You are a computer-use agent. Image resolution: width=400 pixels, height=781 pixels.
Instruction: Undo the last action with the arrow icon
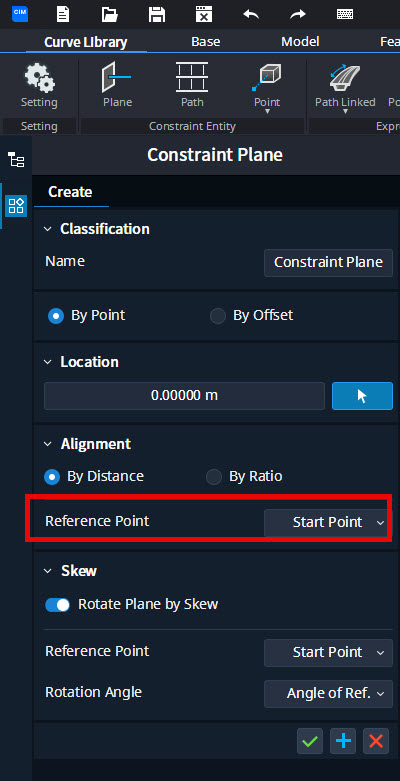click(x=251, y=14)
